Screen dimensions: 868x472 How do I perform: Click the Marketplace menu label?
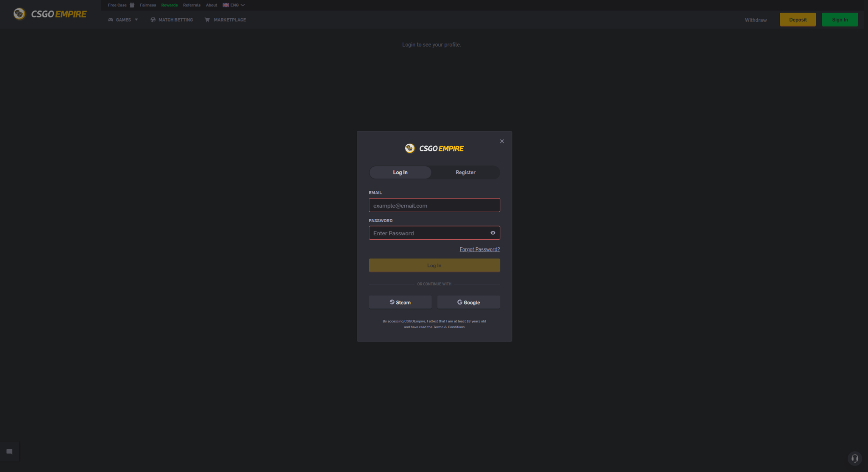click(x=230, y=20)
